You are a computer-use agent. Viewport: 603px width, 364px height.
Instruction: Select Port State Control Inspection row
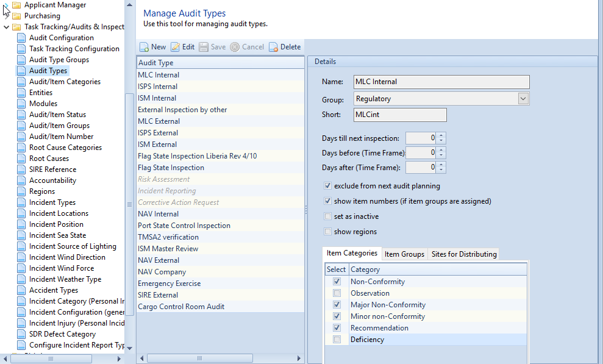click(220, 226)
